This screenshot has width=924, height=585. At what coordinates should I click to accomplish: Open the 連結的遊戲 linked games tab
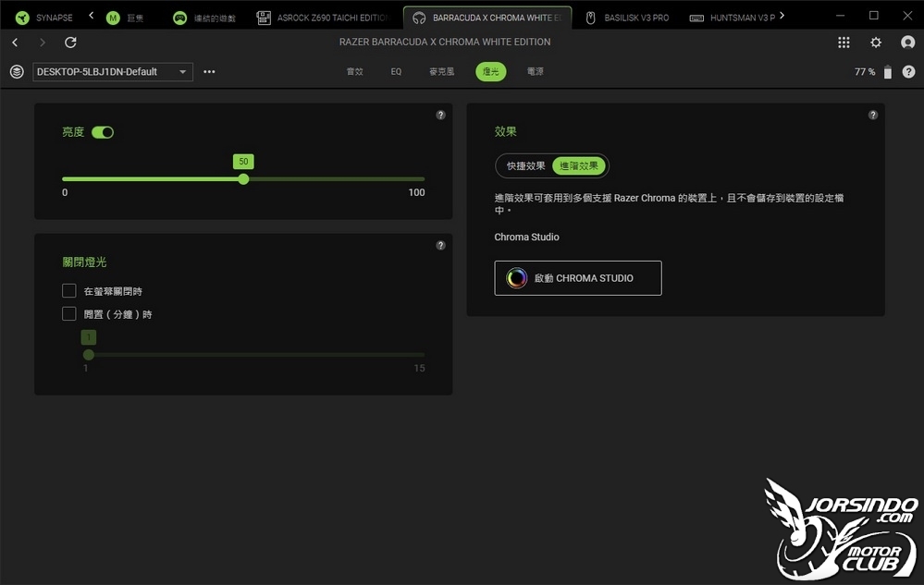click(x=203, y=18)
